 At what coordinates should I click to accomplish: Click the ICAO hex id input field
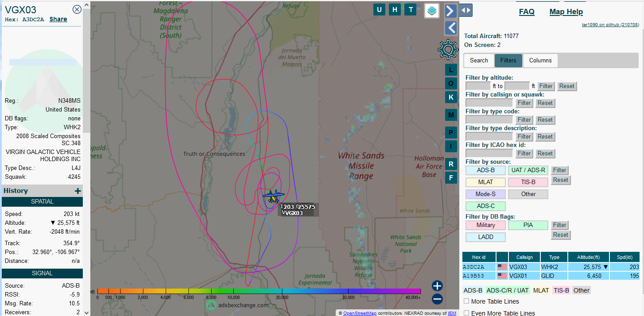489,154
